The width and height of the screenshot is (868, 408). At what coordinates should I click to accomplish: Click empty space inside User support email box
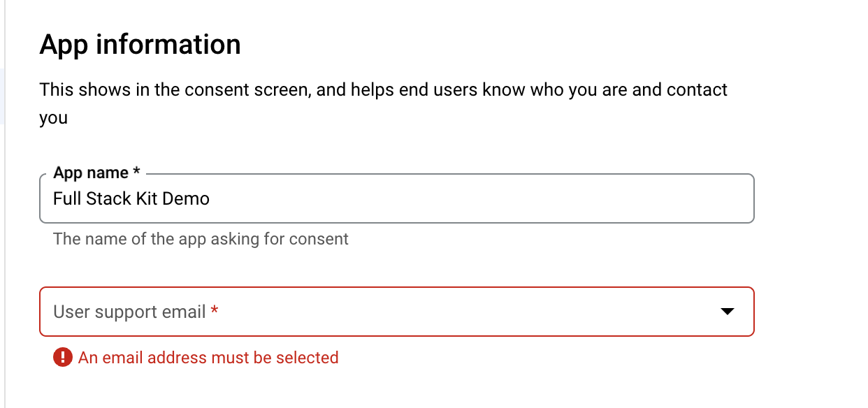(461, 312)
